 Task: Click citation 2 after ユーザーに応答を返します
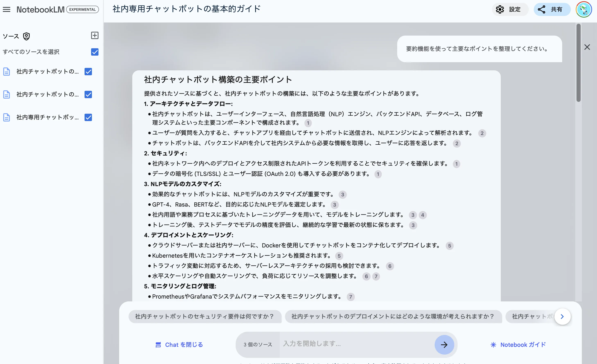coord(457,144)
